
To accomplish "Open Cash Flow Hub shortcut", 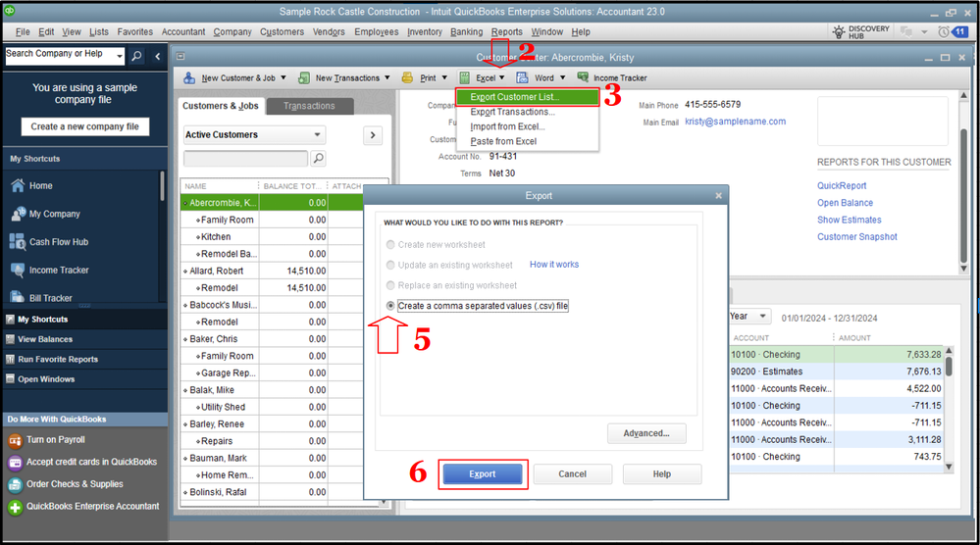I will tap(59, 242).
